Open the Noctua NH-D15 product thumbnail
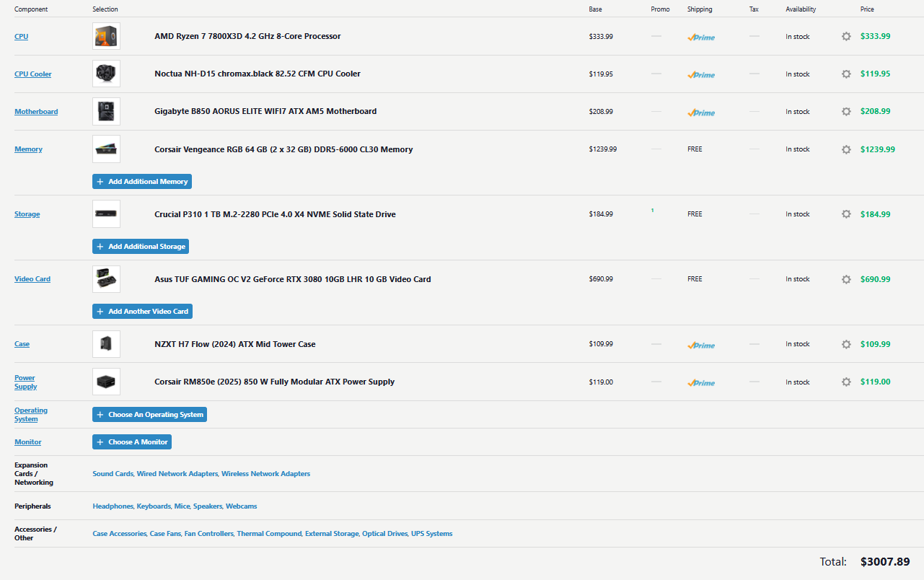Image resolution: width=924 pixels, height=580 pixels. [x=106, y=74]
